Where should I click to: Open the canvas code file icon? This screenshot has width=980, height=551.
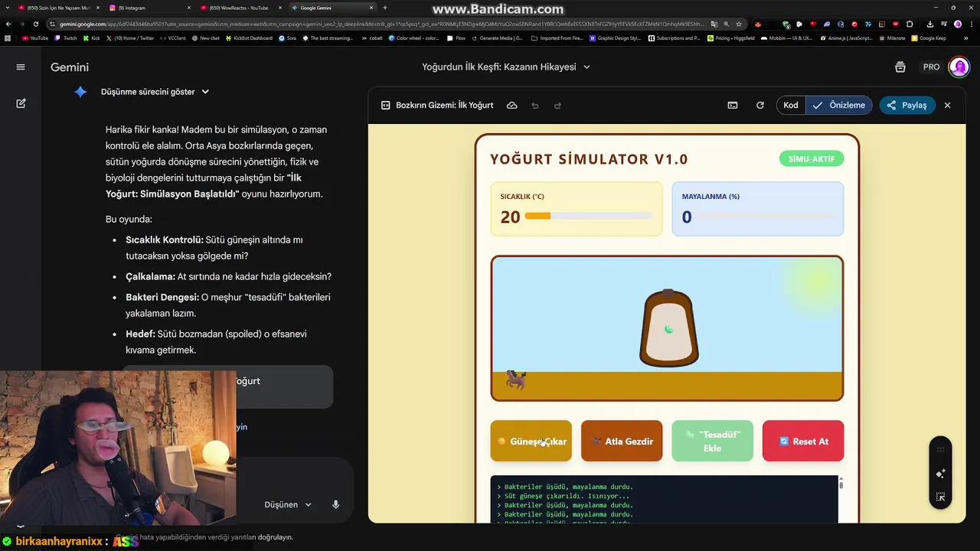click(386, 105)
